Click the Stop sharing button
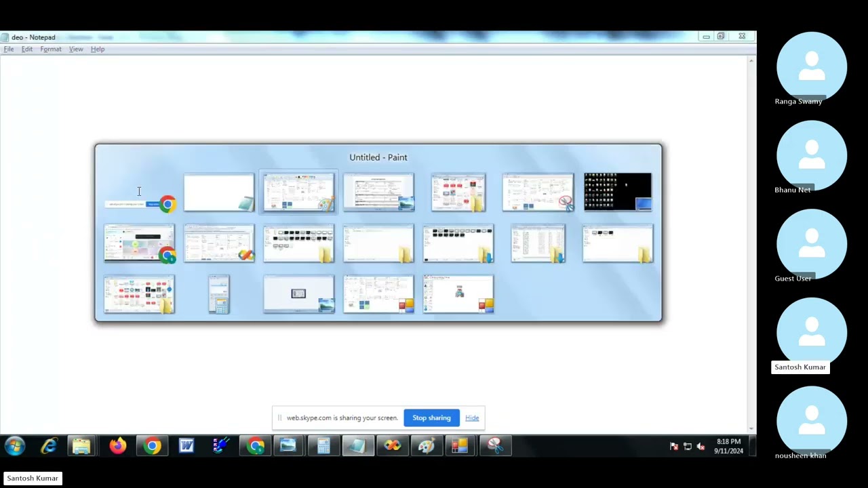The height and width of the screenshot is (488, 868). (x=431, y=418)
